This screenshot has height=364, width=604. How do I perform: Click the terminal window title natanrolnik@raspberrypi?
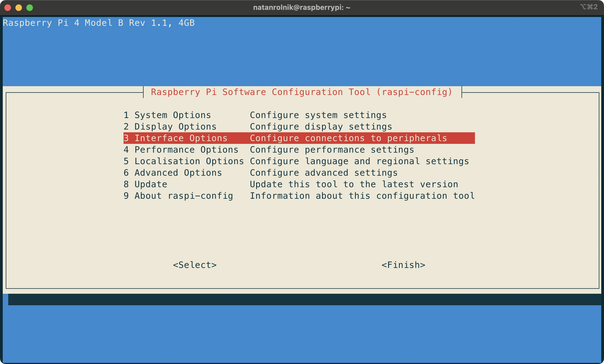click(301, 7)
